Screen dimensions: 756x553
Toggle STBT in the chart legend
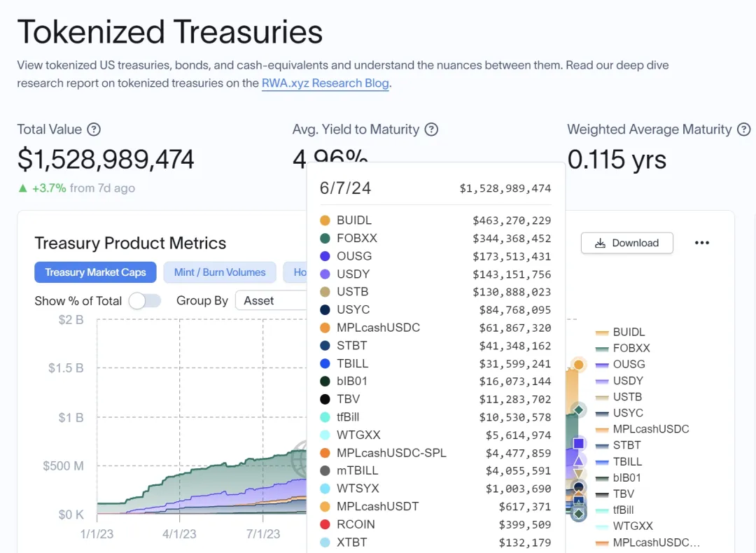(618, 445)
